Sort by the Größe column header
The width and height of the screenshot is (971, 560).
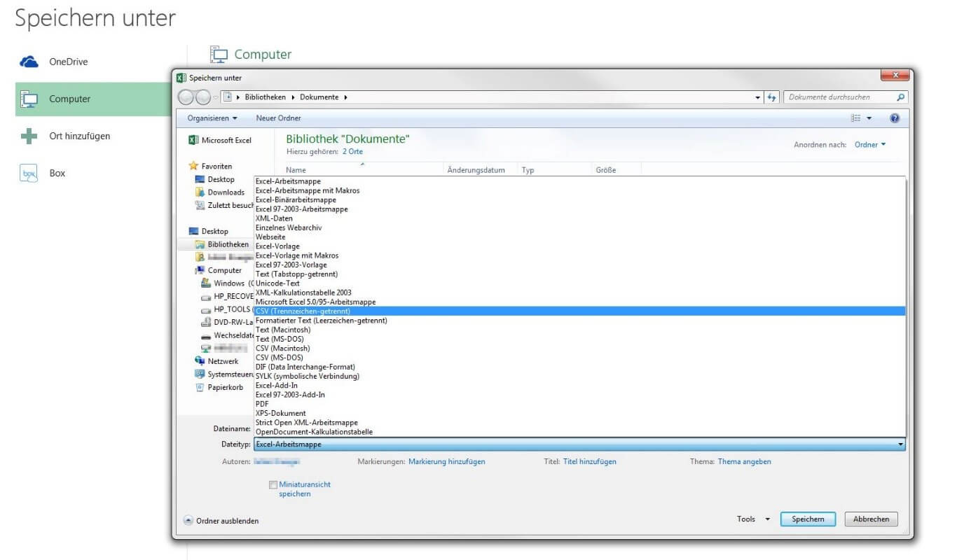(x=617, y=170)
